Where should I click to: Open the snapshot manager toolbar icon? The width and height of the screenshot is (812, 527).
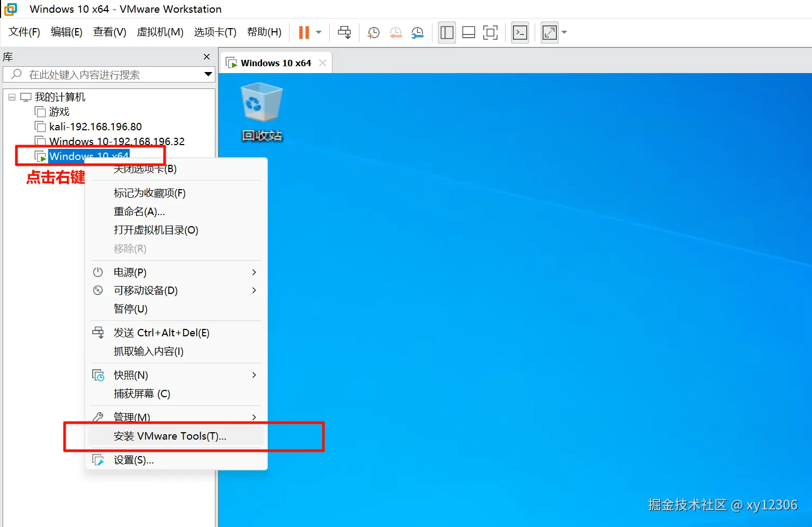tap(418, 32)
